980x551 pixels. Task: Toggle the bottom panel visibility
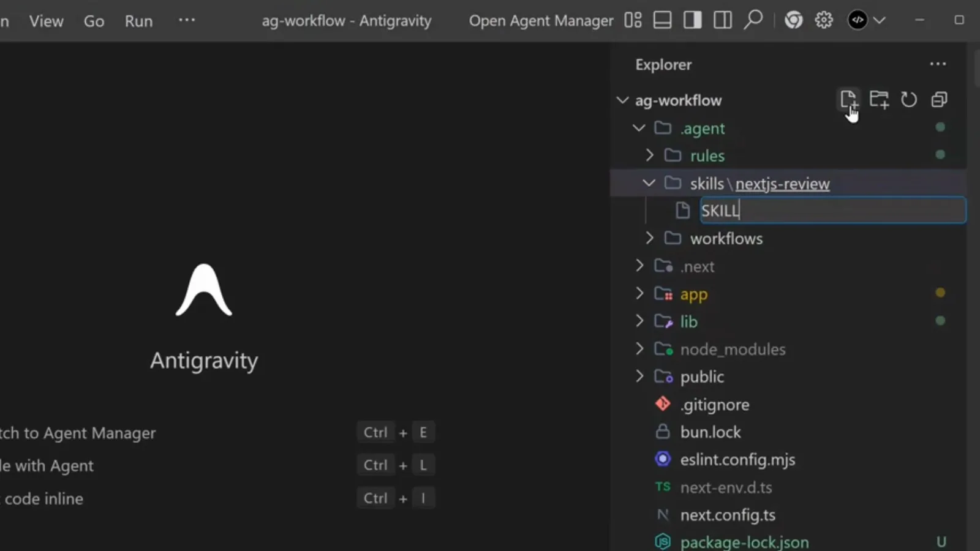click(x=662, y=20)
